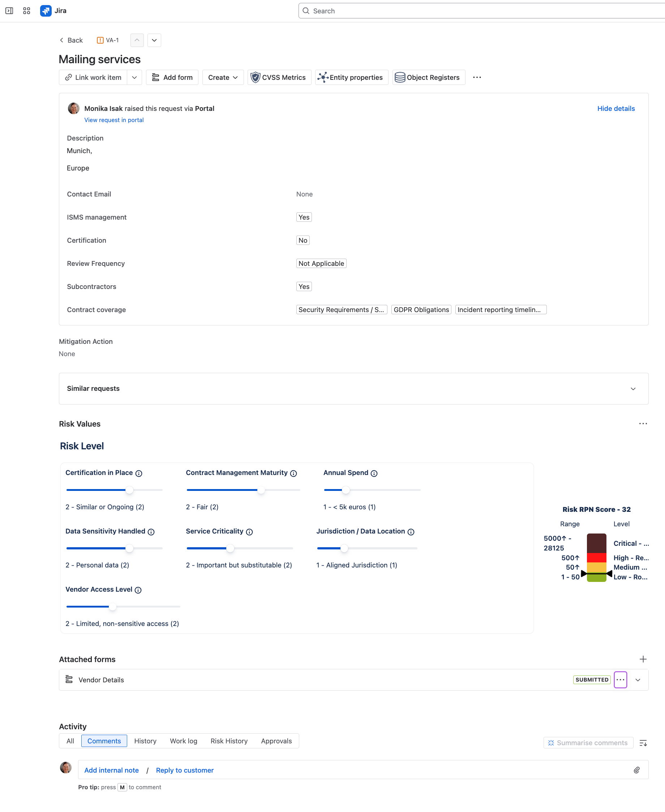The width and height of the screenshot is (665, 812).
Task: Open the app switcher grid icon
Action: tap(26, 11)
